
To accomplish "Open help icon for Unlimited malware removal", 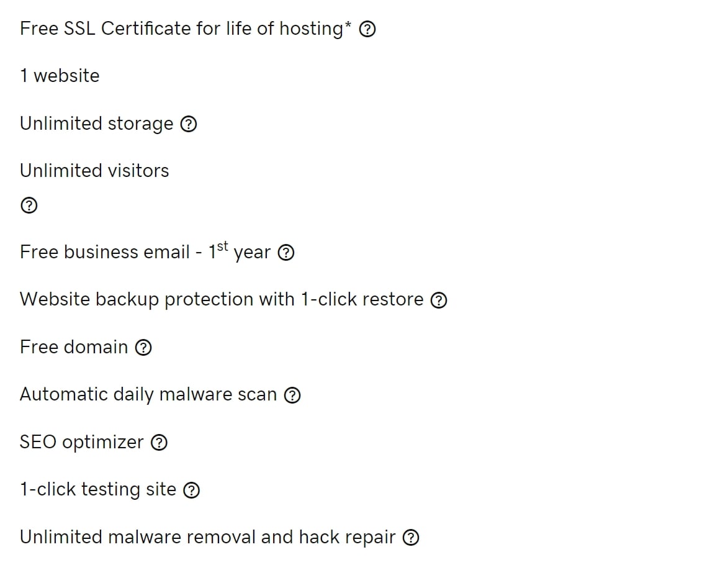I will click(x=411, y=538).
